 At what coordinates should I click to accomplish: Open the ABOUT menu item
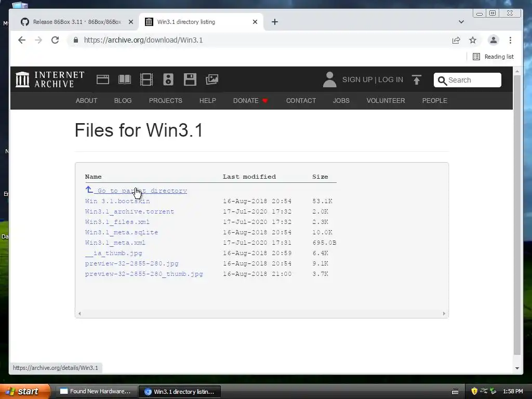coord(87,101)
